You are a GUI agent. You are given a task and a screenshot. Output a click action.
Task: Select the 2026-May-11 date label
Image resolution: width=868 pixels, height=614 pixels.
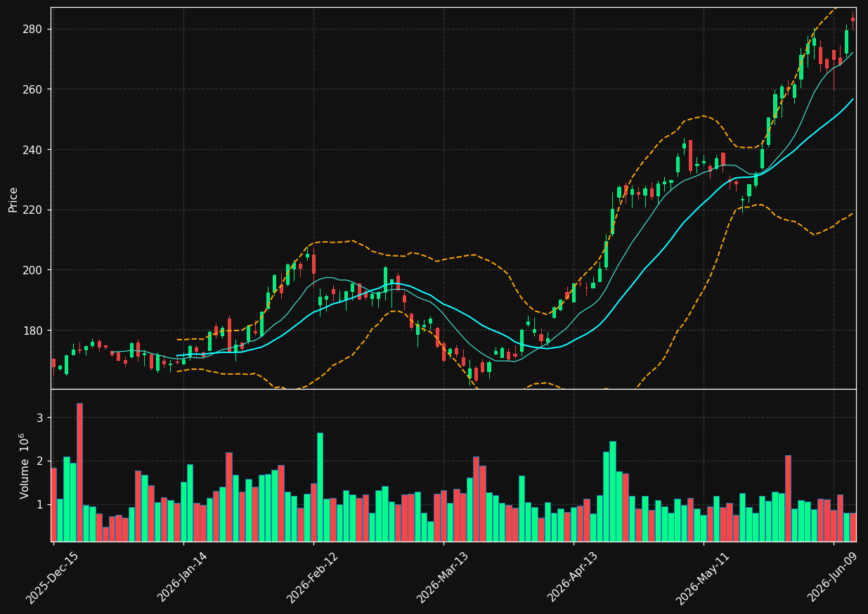(703, 577)
